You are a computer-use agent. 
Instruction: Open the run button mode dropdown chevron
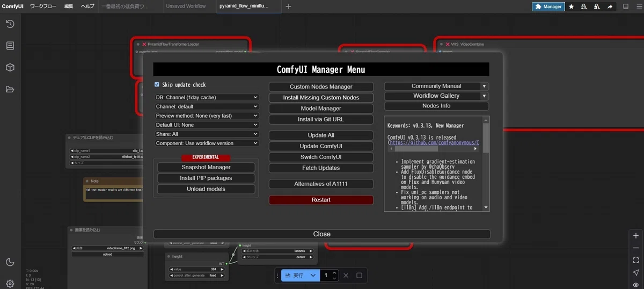[x=313, y=276]
